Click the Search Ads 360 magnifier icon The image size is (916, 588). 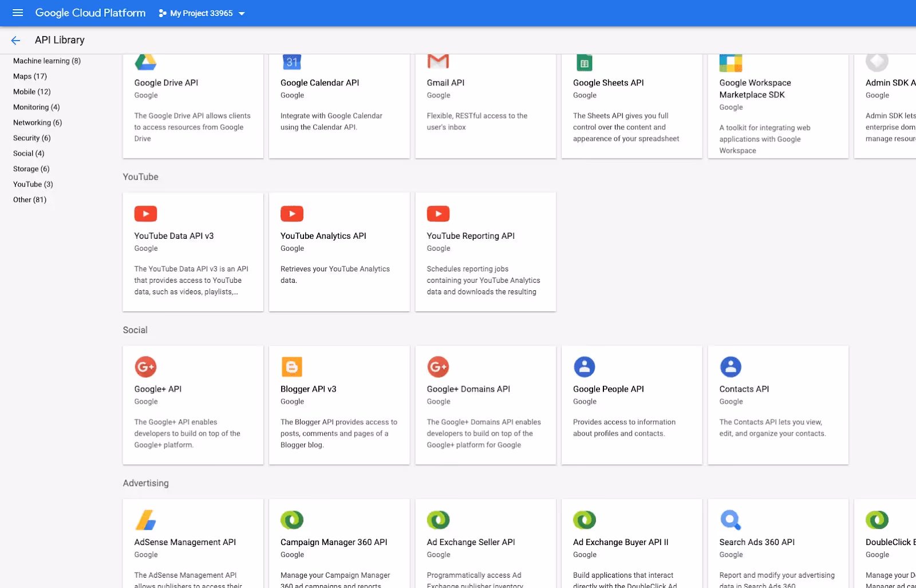point(731,520)
